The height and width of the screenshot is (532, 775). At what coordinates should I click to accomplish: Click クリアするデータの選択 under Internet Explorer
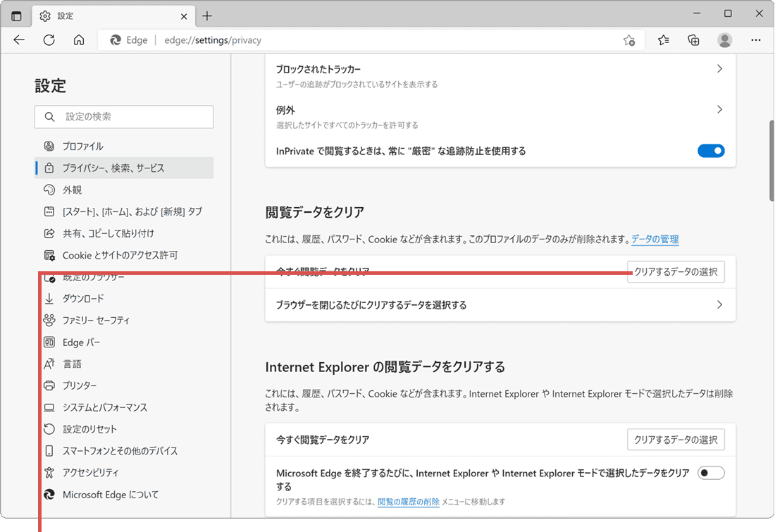click(x=676, y=440)
